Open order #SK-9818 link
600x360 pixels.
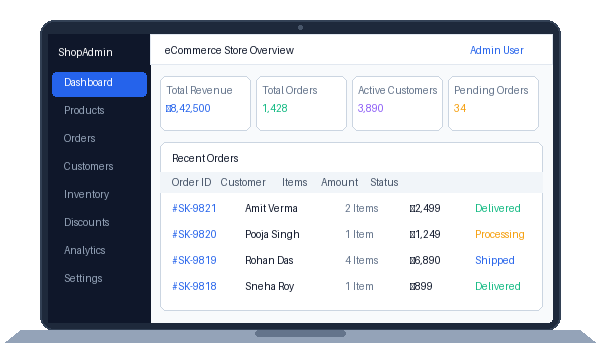(194, 286)
